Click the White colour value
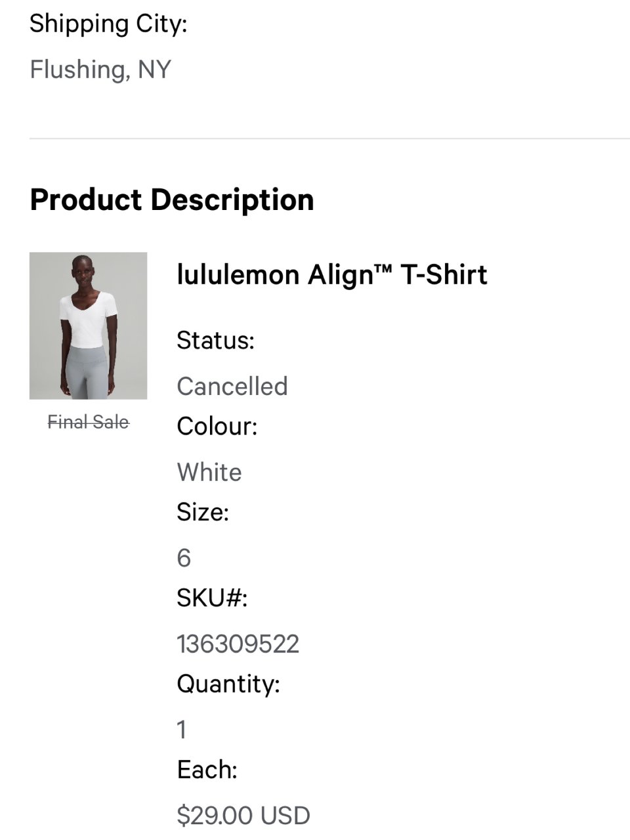This screenshot has width=630, height=840. tap(209, 472)
